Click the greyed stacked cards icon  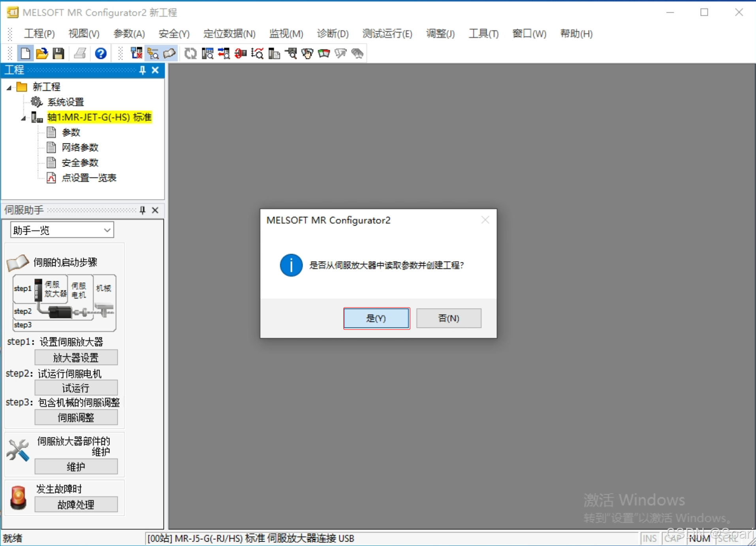click(357, 53)
